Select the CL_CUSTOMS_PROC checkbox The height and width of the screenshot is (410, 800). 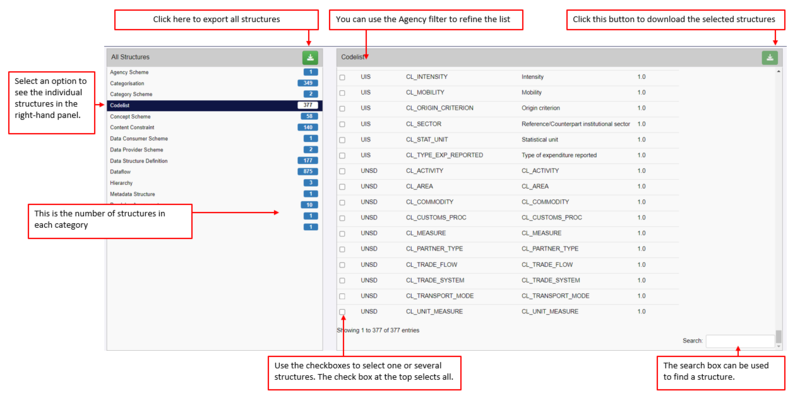(x=342, y=218)
